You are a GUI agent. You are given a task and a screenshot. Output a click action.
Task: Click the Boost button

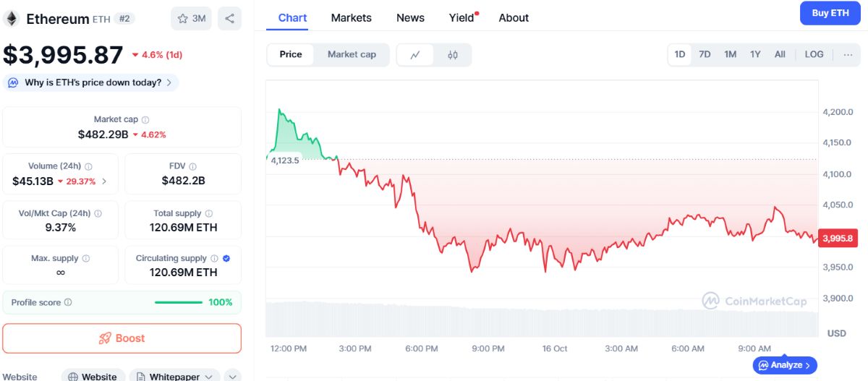click(122, 338)
